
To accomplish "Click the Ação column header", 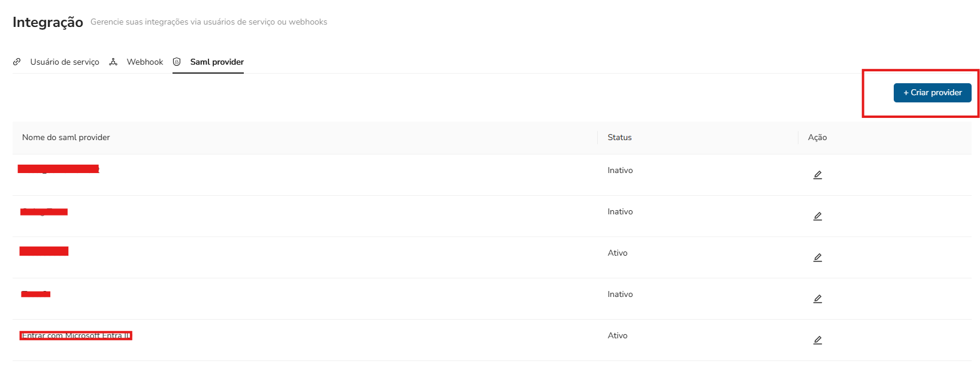I will coord(817,137).
